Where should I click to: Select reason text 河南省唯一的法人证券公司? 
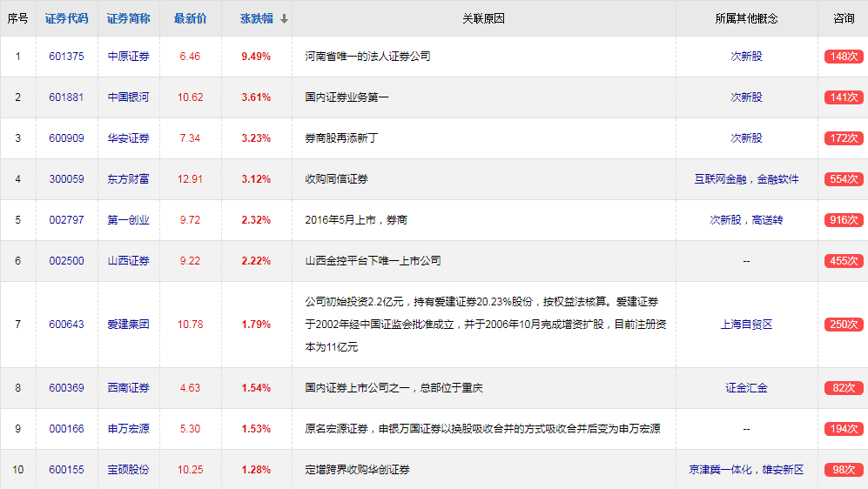coord(367,57)
